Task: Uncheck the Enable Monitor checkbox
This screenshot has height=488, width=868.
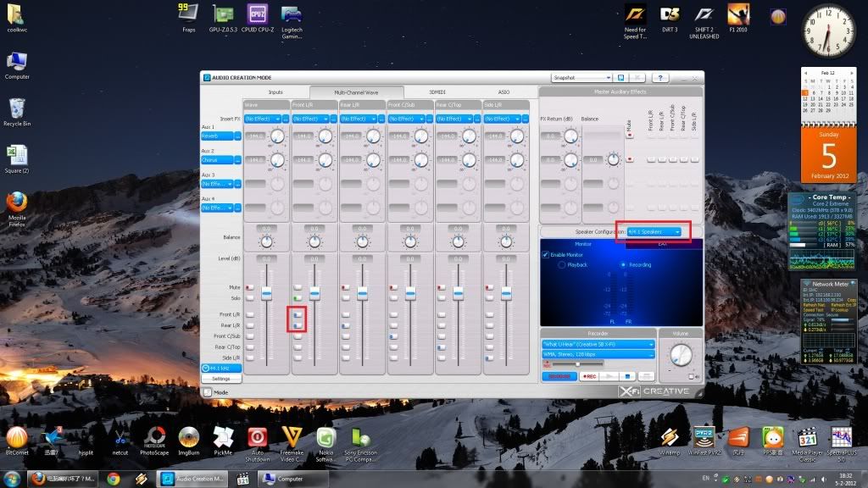Action: (547, 254)
